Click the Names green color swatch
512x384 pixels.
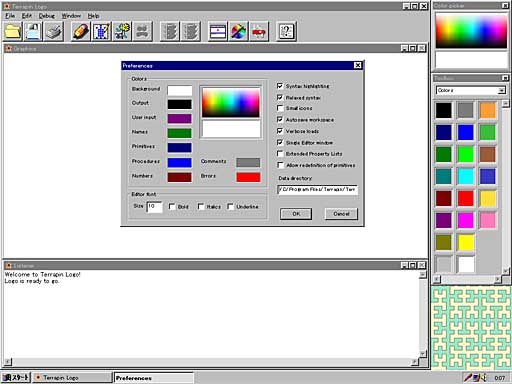click(180, 133)
